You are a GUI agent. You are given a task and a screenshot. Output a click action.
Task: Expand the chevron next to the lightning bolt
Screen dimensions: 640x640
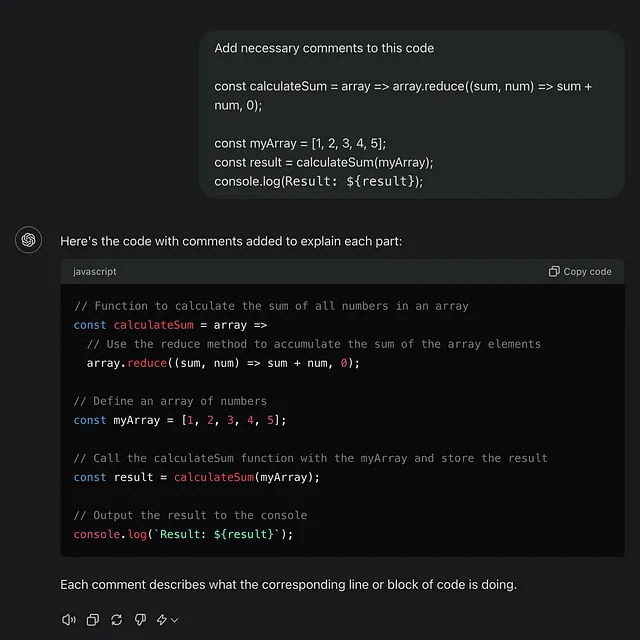pos(174,620)
